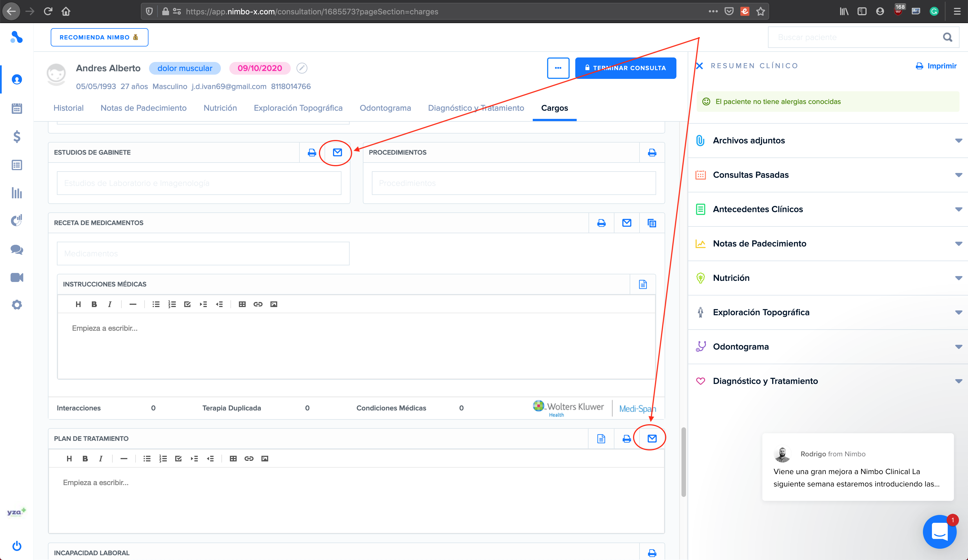Toggle checklist in Instrucciones Médicas toolbar

(x=187, y=305)
